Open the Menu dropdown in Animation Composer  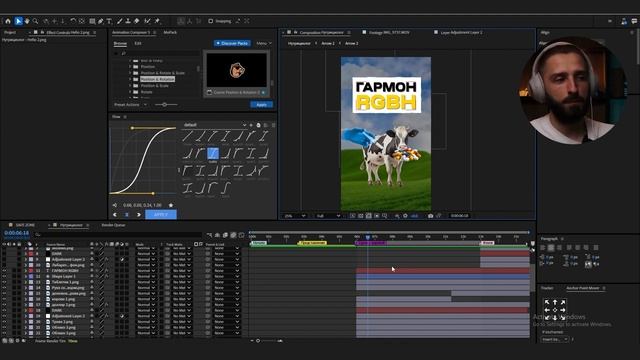tap(264, 43)
